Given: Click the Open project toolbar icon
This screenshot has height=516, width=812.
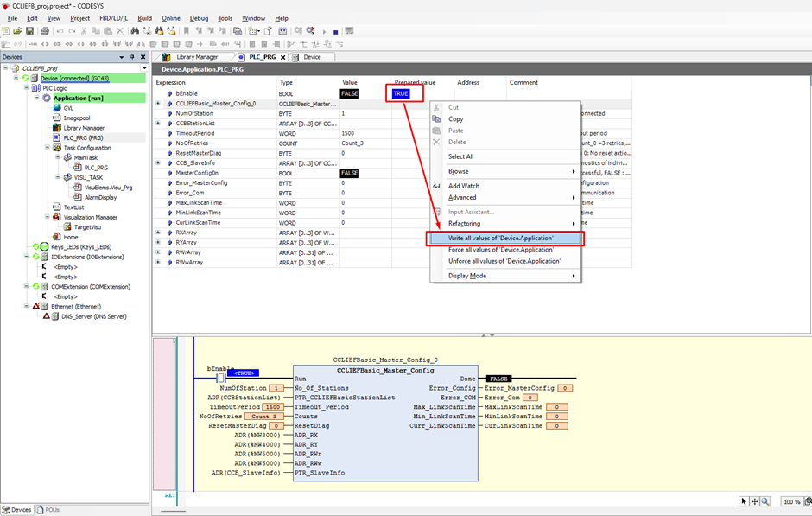Looking at the screenshot, I should pos(17,31).
